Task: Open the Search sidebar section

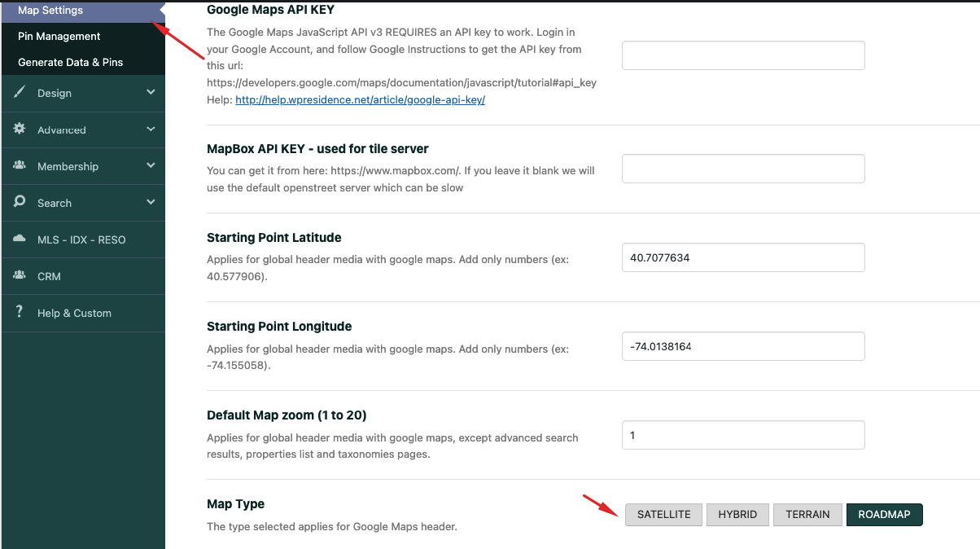Action: pos(82,203)
